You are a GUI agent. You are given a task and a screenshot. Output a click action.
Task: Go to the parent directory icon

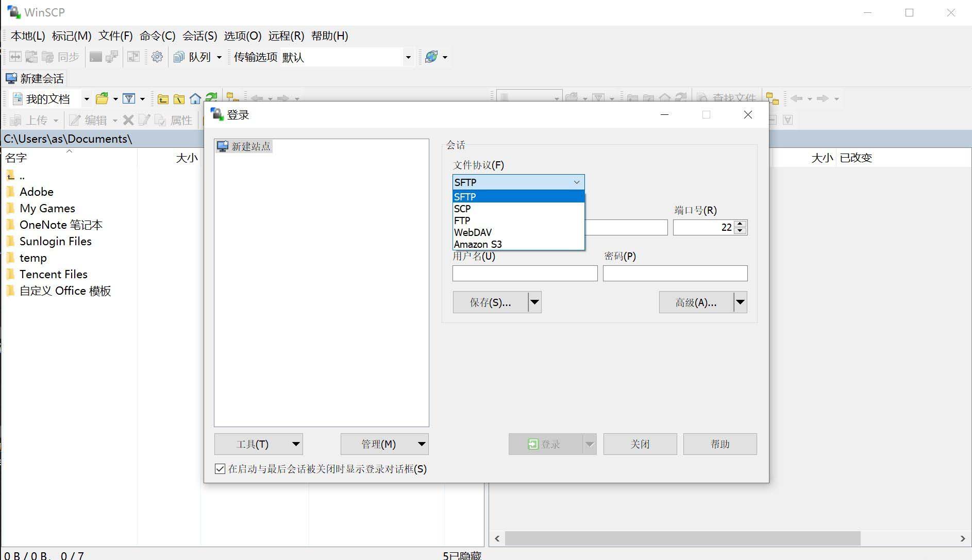coord(163,98)
